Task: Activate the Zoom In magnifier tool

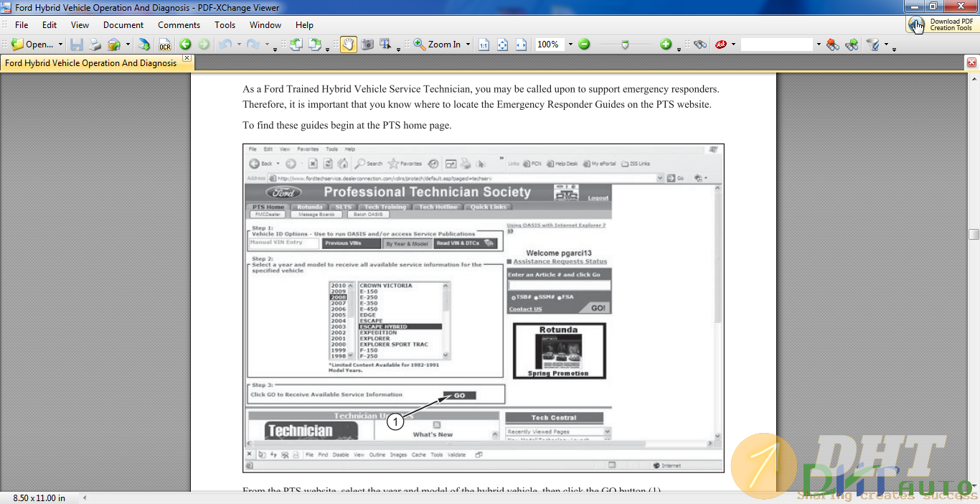Action: (x=437, y=45)
